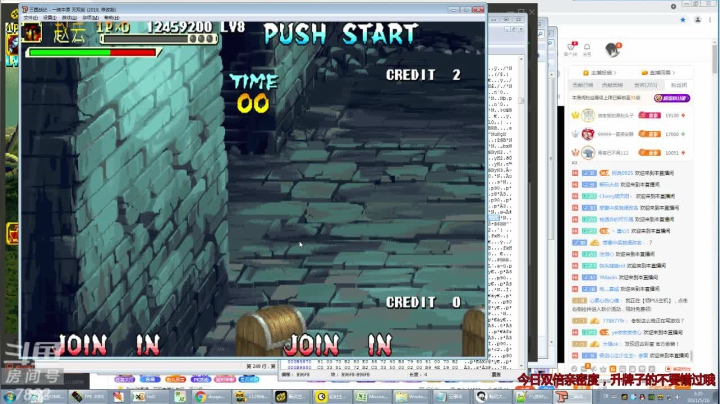Click the browser bookmark star icon
The height and width of the screenshot is (404, 720).
click(x=683, y=20)
